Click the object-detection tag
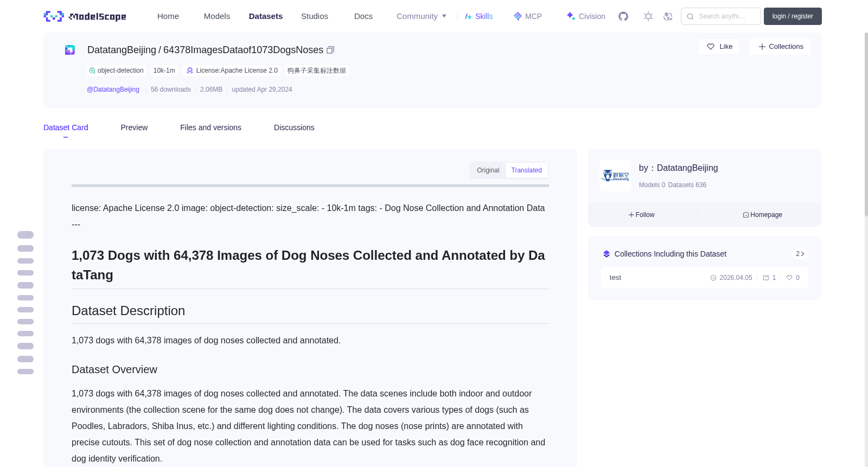 [117, 71]
